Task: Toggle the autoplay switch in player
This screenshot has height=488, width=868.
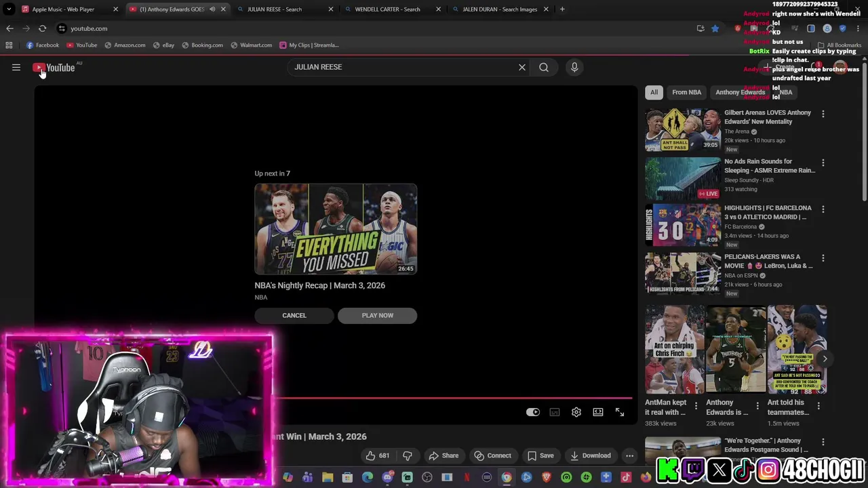Action: [533, 412]
